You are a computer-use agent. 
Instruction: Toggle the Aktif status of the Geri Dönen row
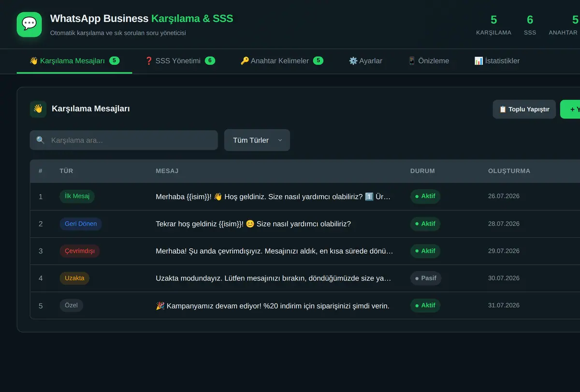[425, 224]
